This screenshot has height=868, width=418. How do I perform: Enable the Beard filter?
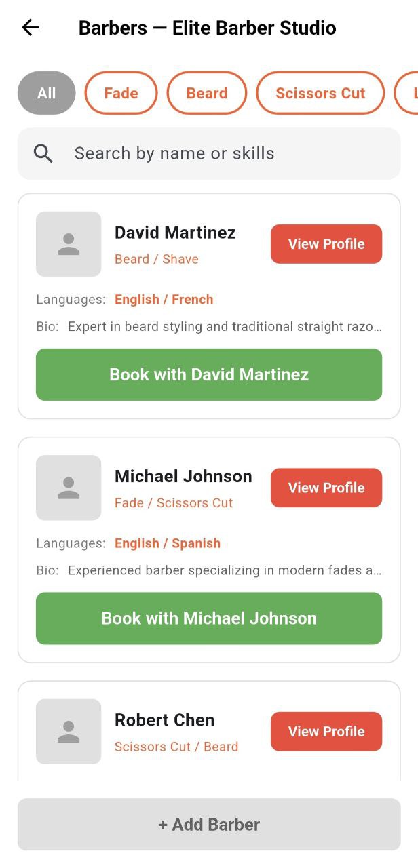click(207, 93)
